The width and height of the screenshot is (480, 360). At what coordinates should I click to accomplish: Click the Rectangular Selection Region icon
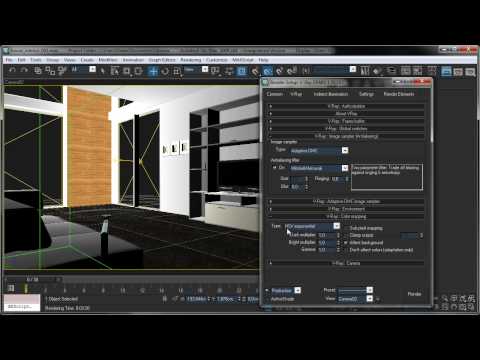[127, 71]
